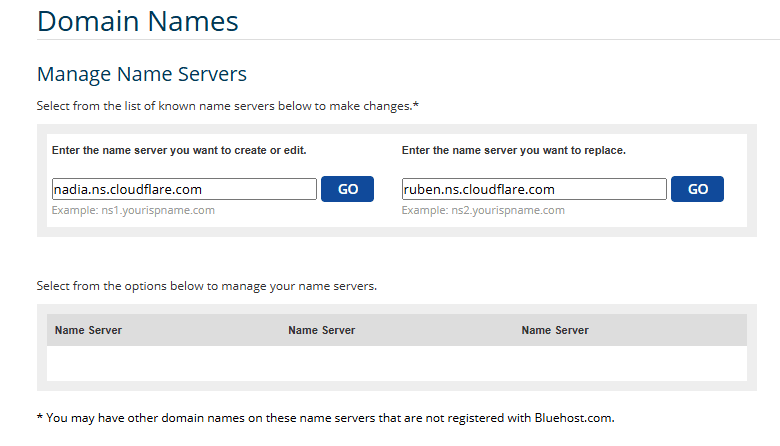
Task: Select the first Name Server column header
Action: (88, 330)
